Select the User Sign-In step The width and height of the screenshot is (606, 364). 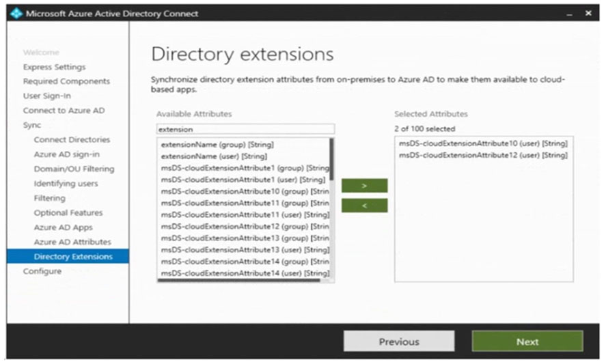click(46, 96)
